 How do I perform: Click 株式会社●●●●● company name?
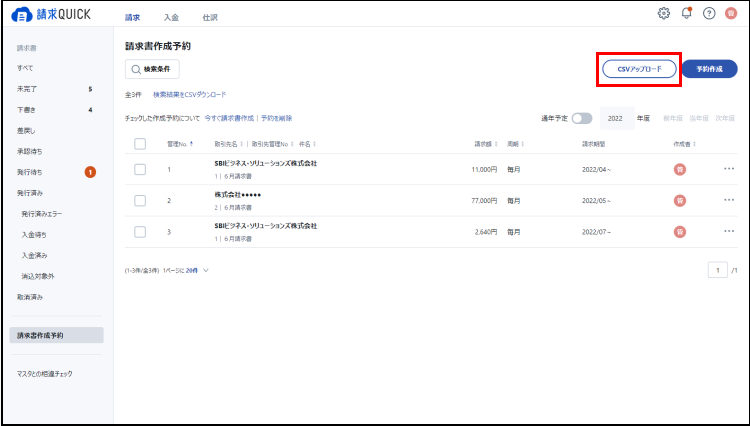238,195
